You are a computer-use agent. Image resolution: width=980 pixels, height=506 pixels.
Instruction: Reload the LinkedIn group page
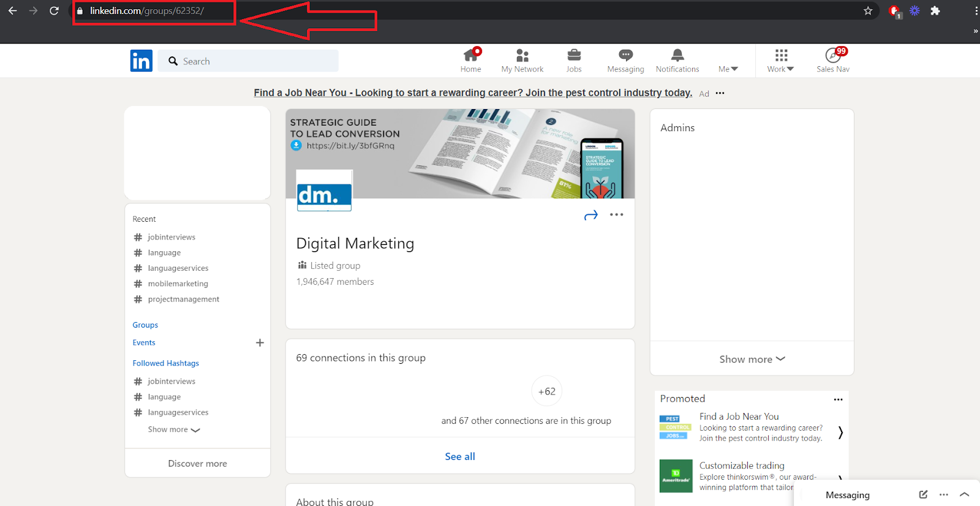click(x=54, y=11)
